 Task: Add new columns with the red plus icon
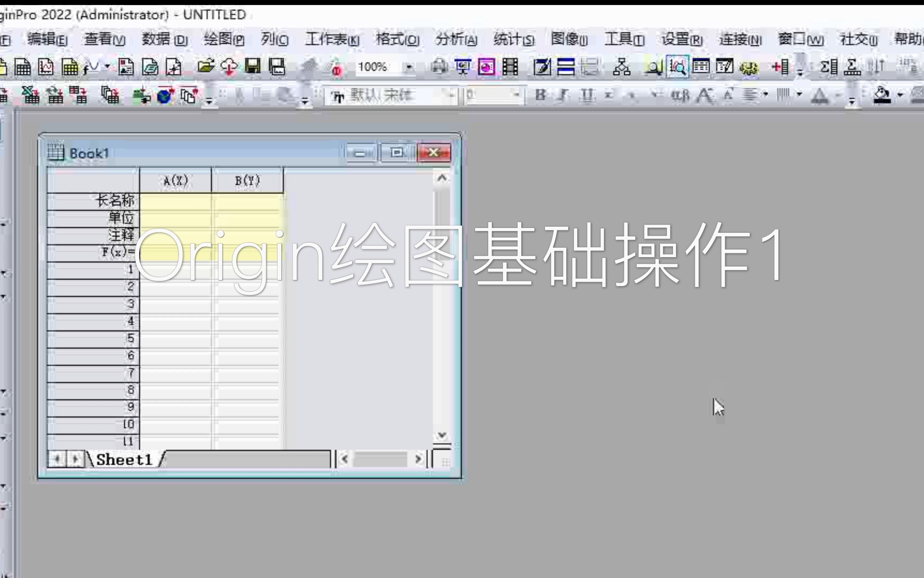click(780, 67)
